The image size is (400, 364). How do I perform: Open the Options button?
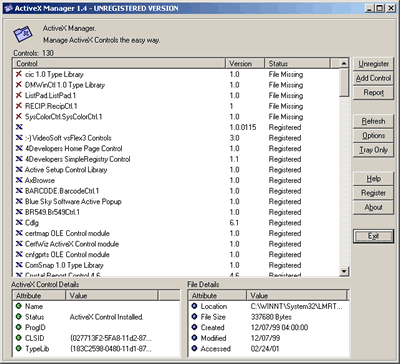point(373,136)
